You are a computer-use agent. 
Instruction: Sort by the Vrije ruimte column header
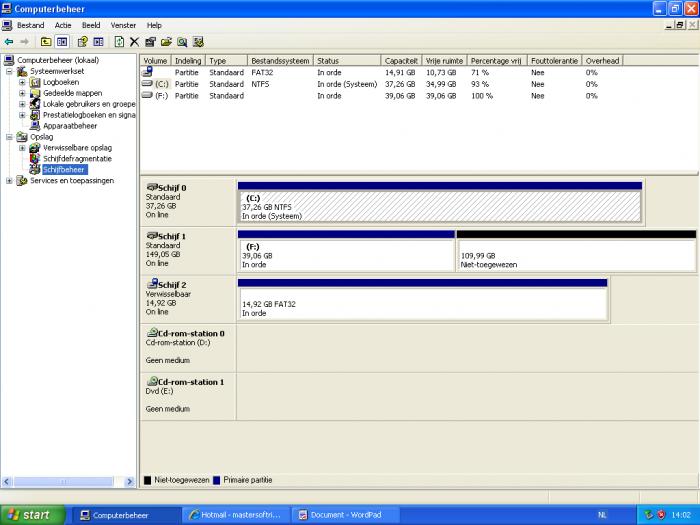point(444,61)
